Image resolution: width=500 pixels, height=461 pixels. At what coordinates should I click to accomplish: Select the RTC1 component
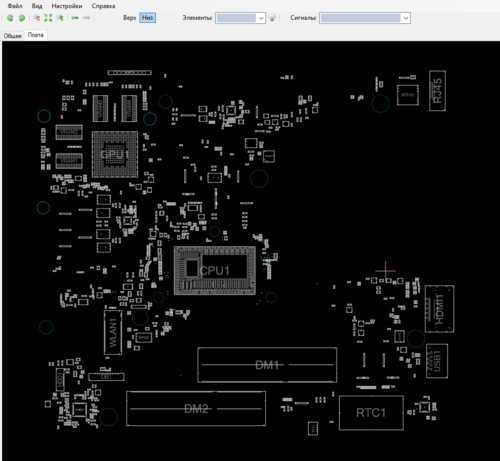pyautogui.click(x=371, y=413)
